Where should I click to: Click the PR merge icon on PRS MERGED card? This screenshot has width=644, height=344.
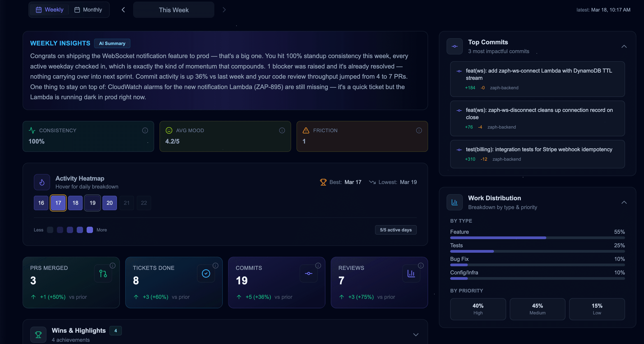pyautogui.click(x=103, y=273)
